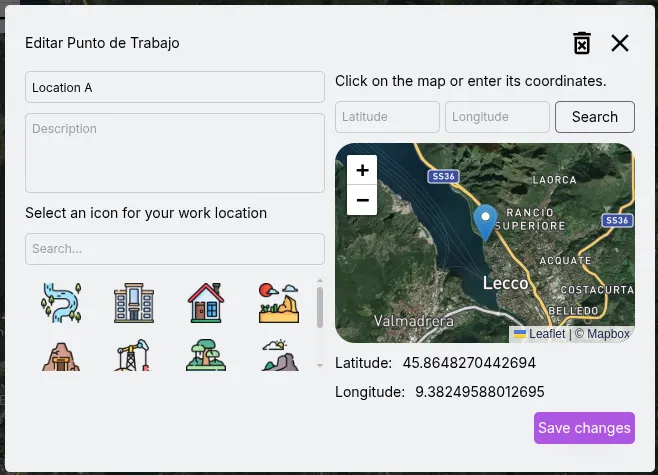The height and width of the screenshot is (475, 658).
Task: Click the BELLEDO map label
Action: tap(573, 311)
